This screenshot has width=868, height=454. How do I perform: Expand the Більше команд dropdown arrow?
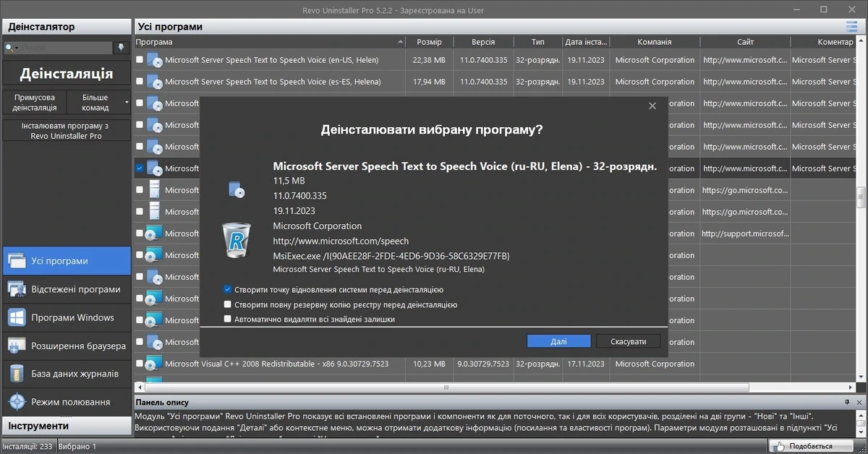[x=127, y=103]
